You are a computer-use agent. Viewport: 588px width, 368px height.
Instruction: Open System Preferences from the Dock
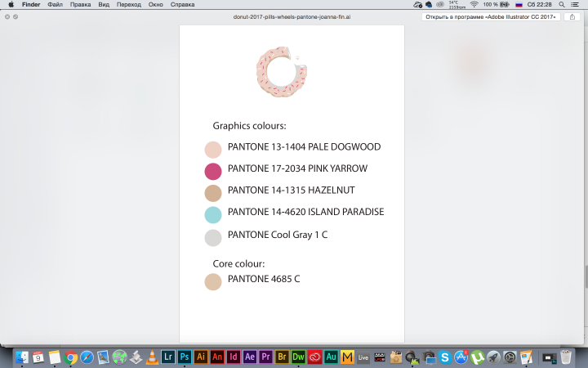[x=510, y=357]
